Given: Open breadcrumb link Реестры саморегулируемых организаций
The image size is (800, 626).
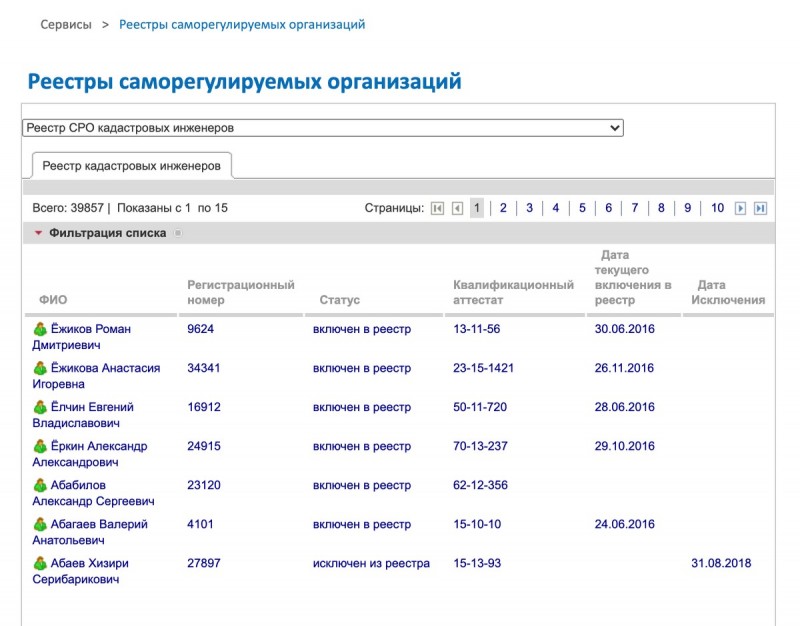Looking at the screenshot, I should coord(242,24).
